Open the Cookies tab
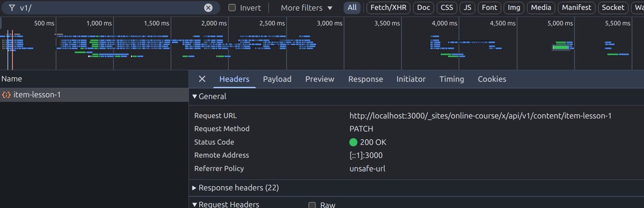Viewport: 644px width, 208px height. pyautogui.click(x=492, y=79)
